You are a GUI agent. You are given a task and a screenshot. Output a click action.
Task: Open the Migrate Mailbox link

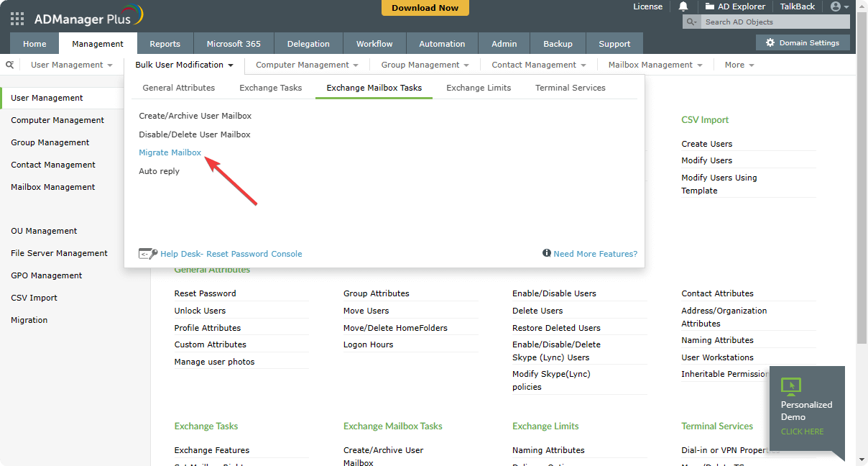click(x=170, y=152)
